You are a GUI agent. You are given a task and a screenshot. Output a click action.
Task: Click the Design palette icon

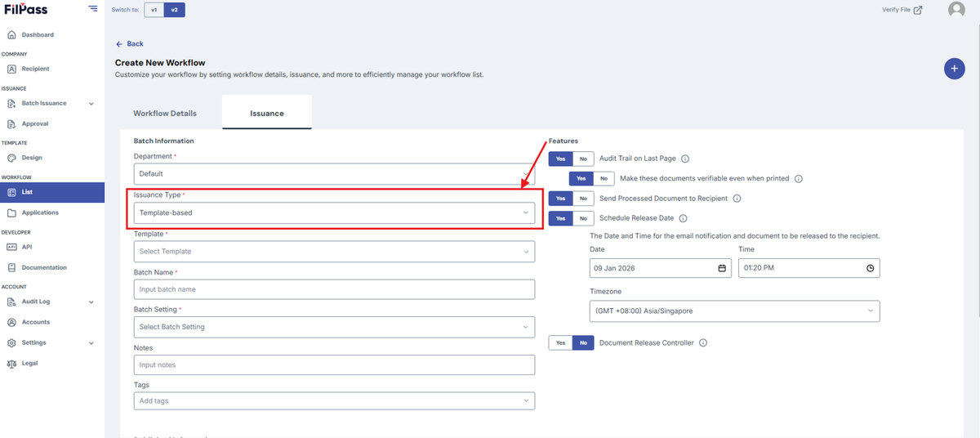click(x=11, y=158)
